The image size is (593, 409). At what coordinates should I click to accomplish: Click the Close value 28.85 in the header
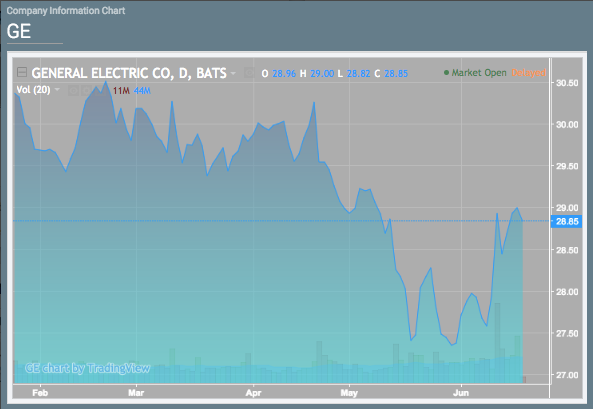(396, 73)
